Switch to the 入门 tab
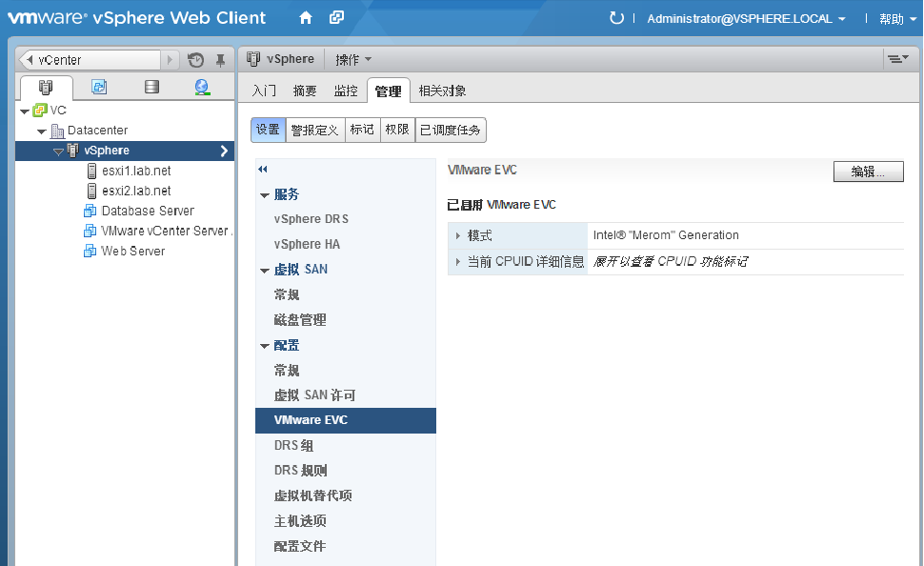The width and height of the screenshot is (924, 566). (x=264, y=91)
